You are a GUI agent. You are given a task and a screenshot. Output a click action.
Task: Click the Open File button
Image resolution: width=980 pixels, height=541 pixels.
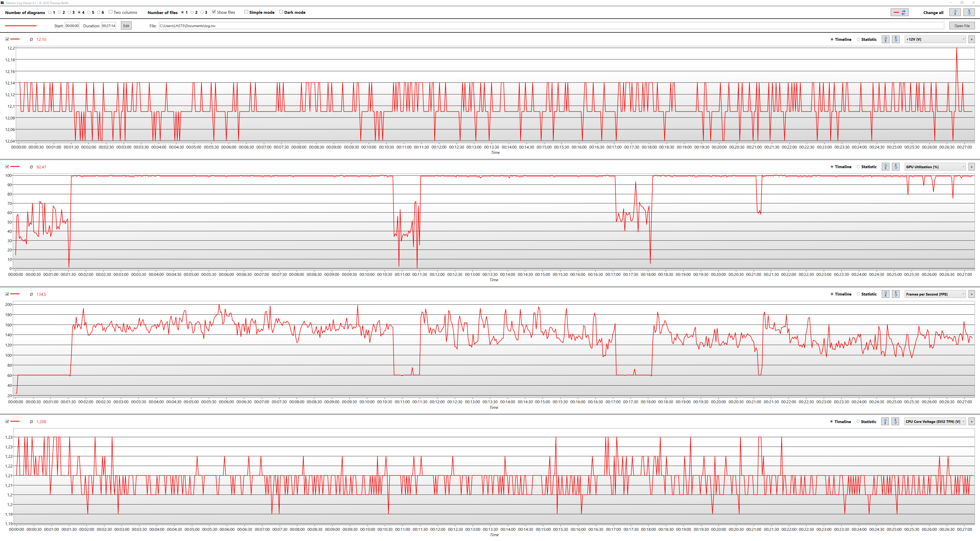tap(962, 26)
